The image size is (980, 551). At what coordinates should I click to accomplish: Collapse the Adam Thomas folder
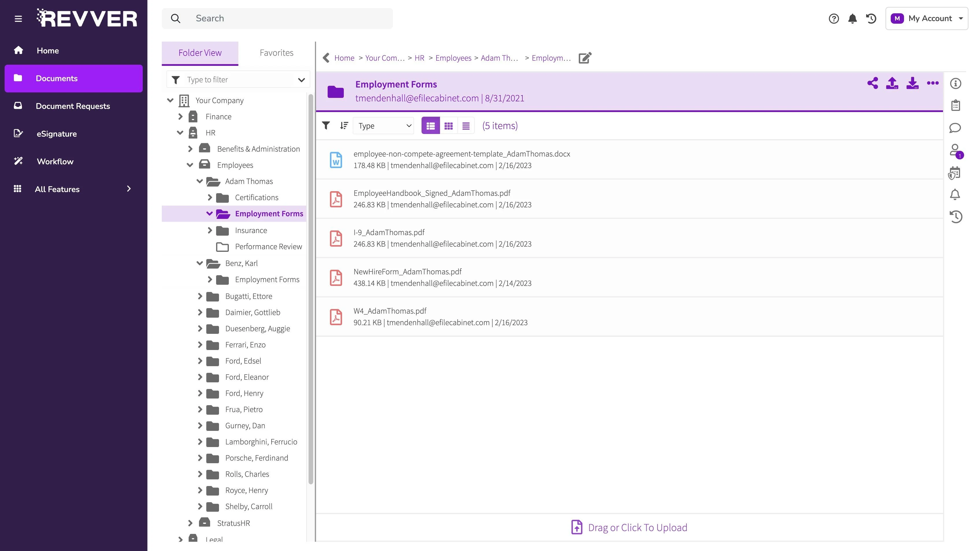point(199,181)
